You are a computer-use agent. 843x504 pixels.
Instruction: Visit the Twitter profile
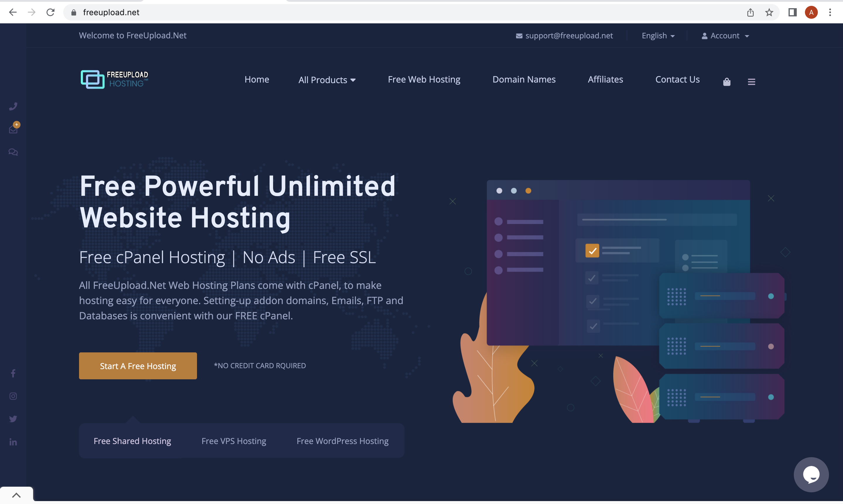click(x=13, y=419)
